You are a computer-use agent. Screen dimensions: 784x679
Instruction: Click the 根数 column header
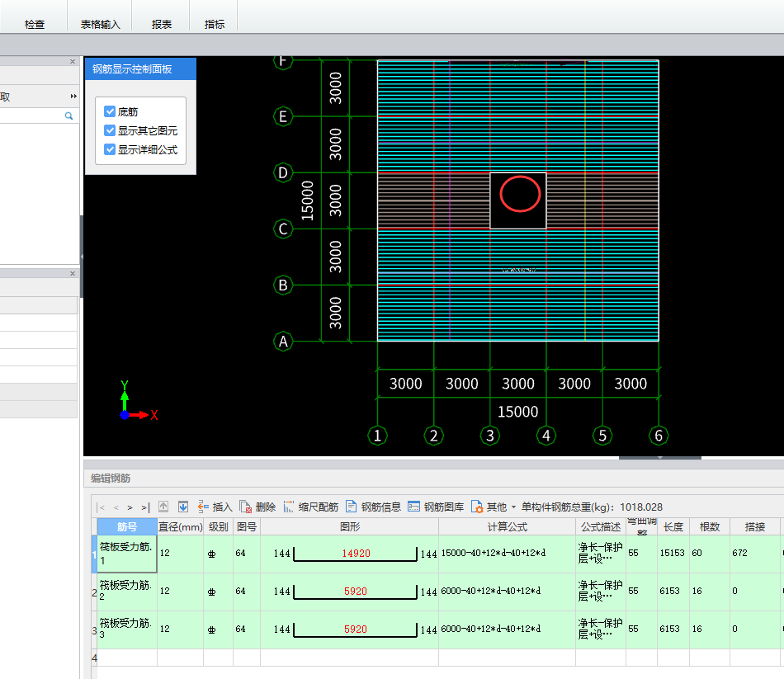pyautogui.click(x=710, y=526)
